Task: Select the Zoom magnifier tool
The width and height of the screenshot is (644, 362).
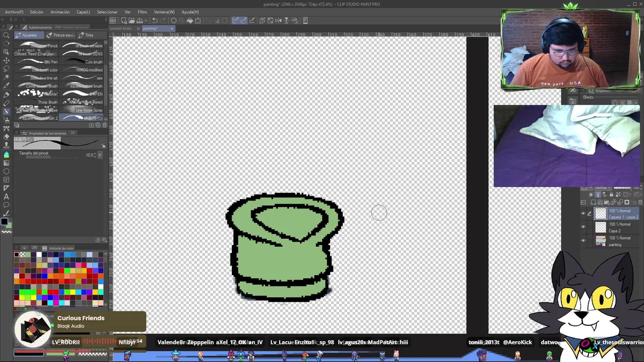Action: (7, 35)
